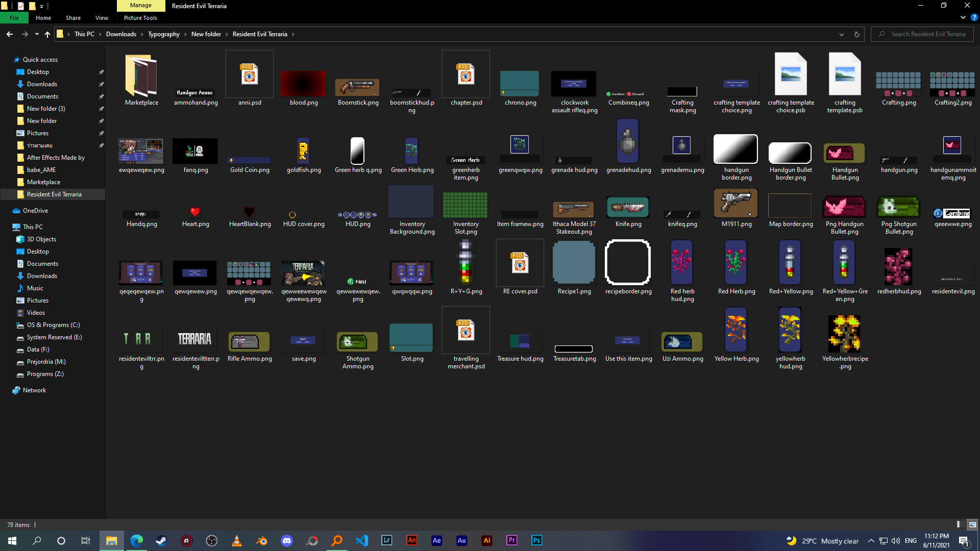Launch Adobe After Effects from taskbar

(436, 541)
